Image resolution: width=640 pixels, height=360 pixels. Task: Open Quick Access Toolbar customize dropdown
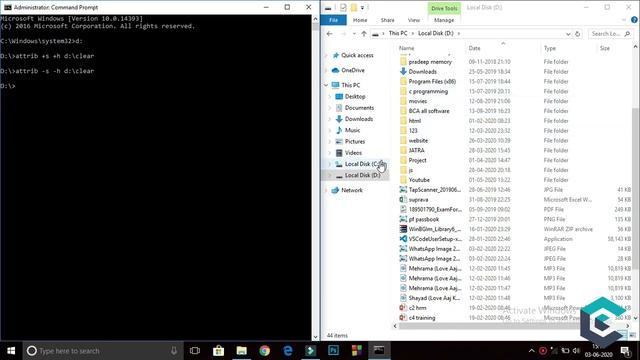[362, 8]
